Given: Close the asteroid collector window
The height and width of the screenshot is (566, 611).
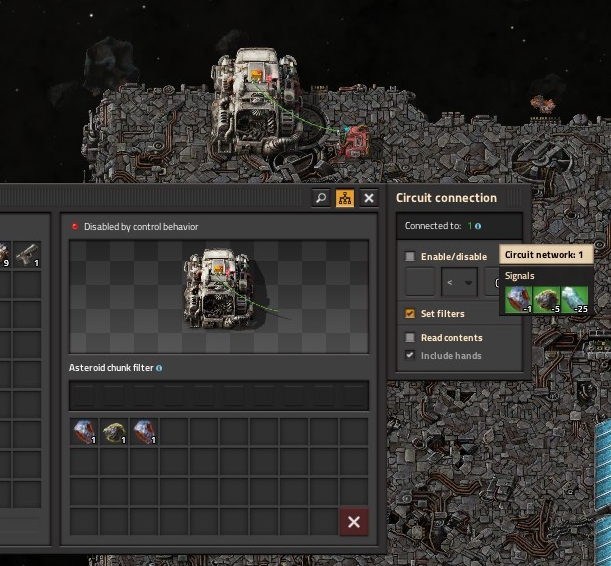Looking at the screenshot, I should pyautogui.click(x=369, y=198).
